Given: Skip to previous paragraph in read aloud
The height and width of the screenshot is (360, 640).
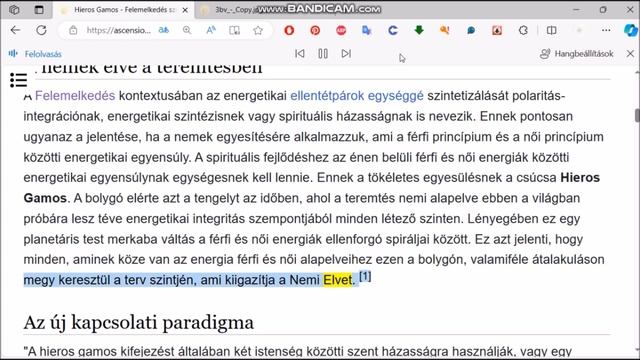Looking at the screenshot, I should click(x=300, y=53).
